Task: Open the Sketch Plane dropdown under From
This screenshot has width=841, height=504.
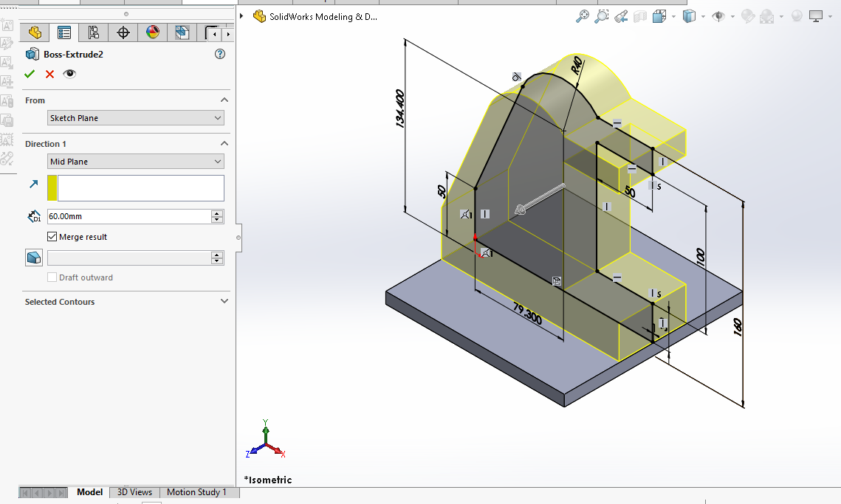Action: (135, 118)
